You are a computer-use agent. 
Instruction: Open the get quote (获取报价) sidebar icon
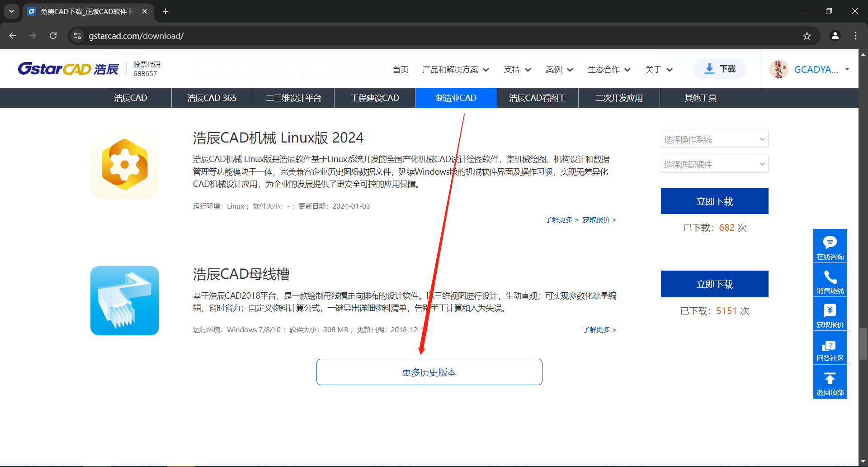click(x=830, y=311)
